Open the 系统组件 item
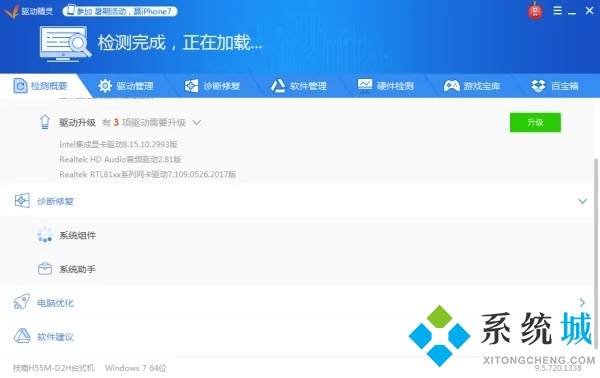 (77, 235)
